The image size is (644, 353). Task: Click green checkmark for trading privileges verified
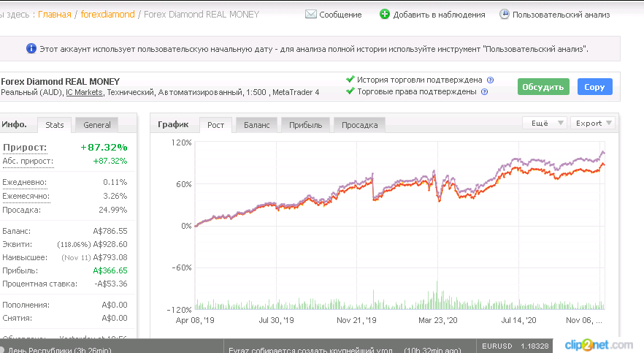click(x=350, y=91)
